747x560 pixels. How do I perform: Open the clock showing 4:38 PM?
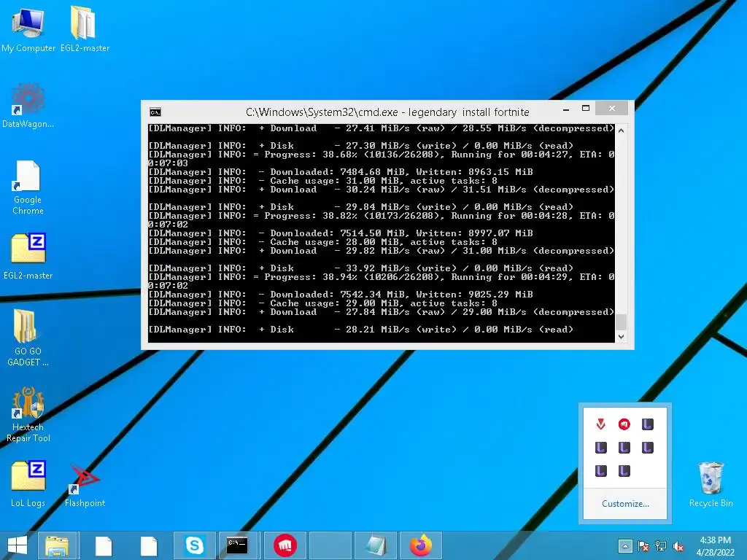click(716, 546)
